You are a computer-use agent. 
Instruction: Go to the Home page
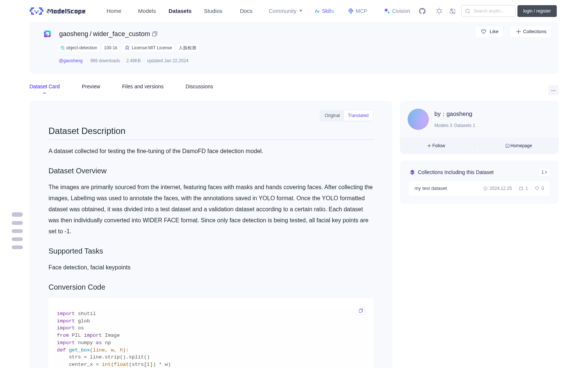(114, 11)
